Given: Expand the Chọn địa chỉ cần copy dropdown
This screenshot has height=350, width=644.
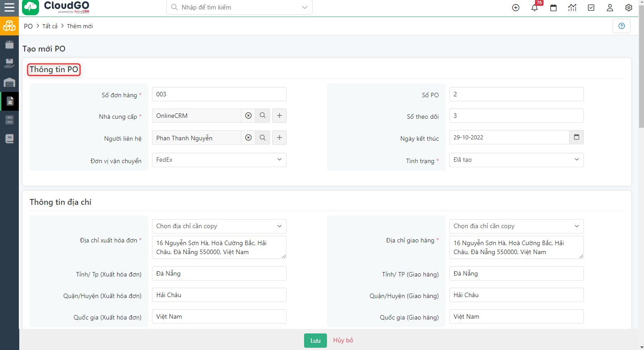Looking at the screenshot, I should [219, 226].
